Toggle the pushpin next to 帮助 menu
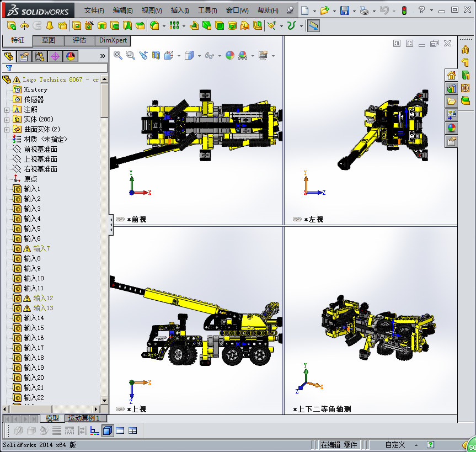 [290, 10]
